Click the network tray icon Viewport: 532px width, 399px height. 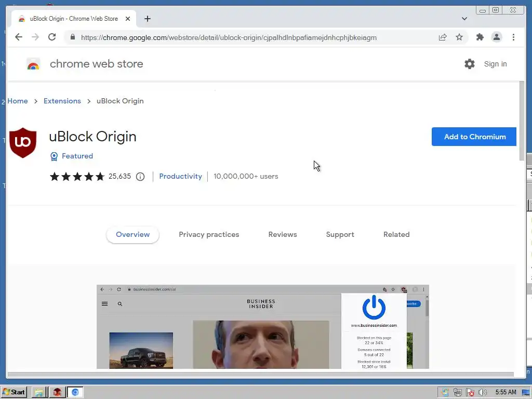tap(457, 393)
